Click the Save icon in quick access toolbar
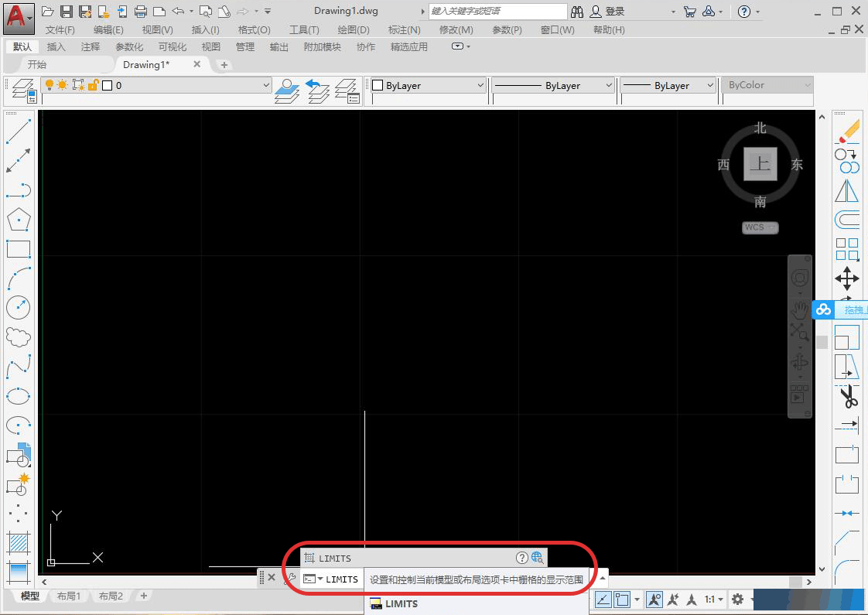The image size is (868, 615). click(67, 11)
